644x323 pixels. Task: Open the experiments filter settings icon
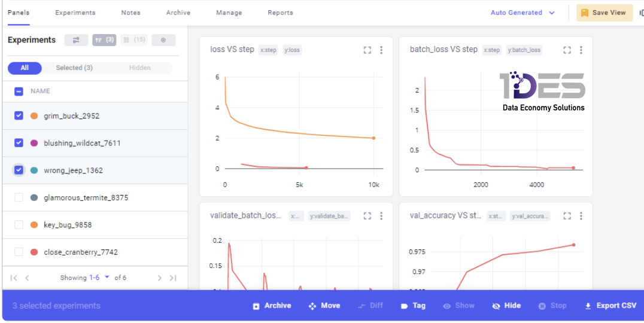(76, 40)
